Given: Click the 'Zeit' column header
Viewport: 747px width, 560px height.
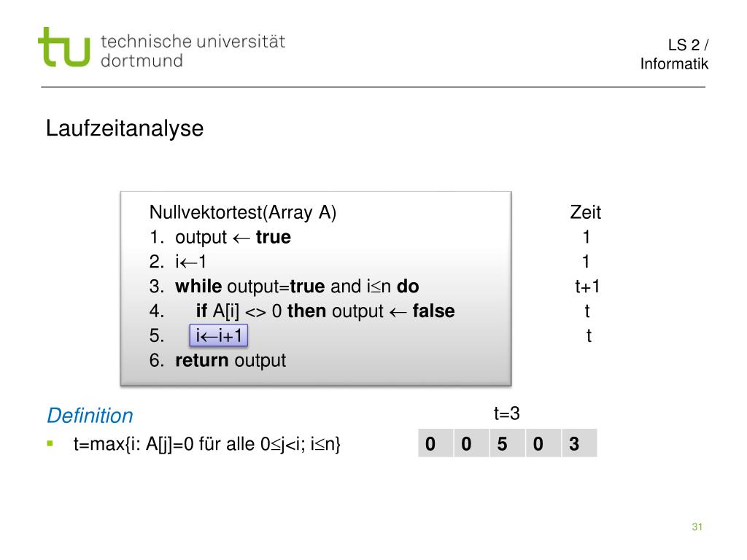Looking at the screenshot, I should point(586,212).
